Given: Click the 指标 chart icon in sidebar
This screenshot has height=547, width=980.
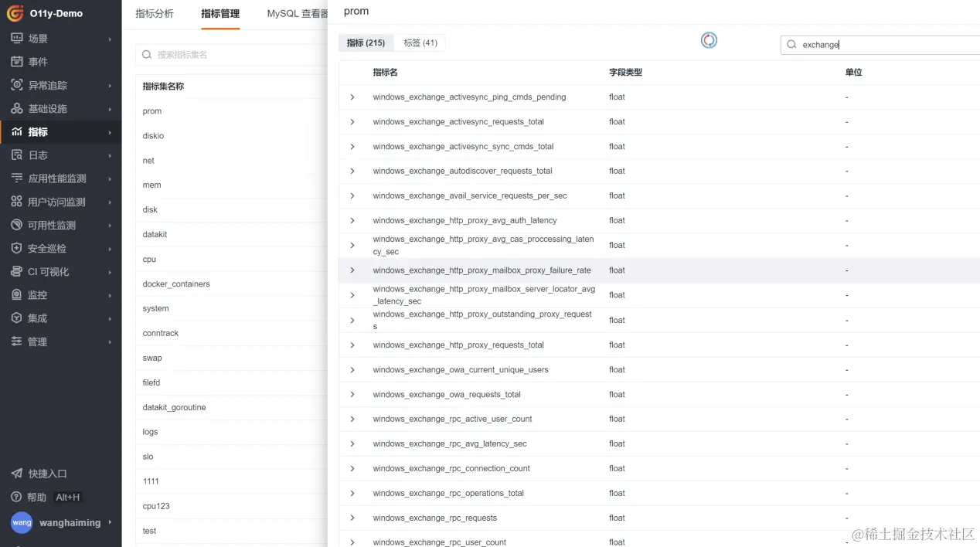Looking at the screenshot, I should tap(16, 132).
